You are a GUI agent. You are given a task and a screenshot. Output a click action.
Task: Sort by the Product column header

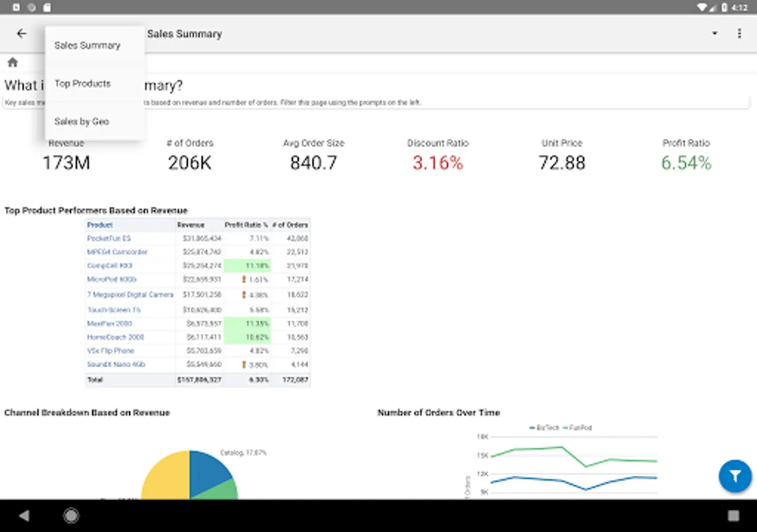(x=100, y=225)
